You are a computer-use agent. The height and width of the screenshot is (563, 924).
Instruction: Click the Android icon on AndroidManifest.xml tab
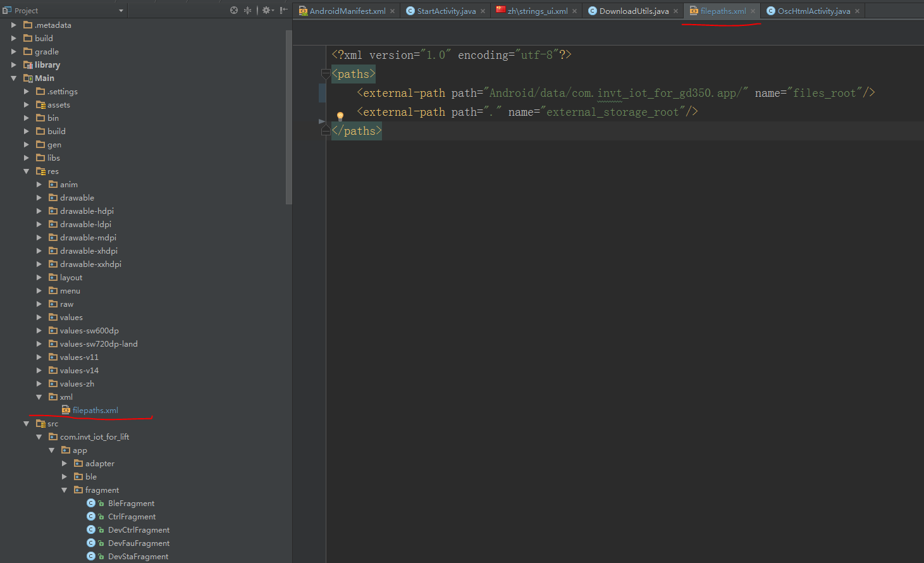click(303, 10)
